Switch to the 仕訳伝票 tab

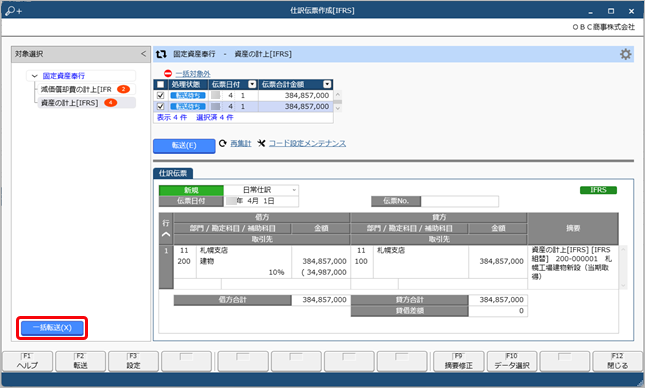tap(173, 173)
